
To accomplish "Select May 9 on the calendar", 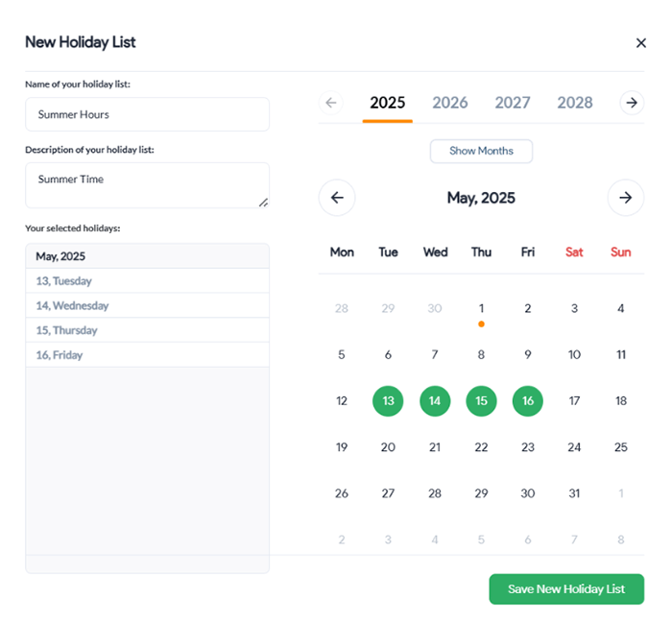I will [528, 355].
